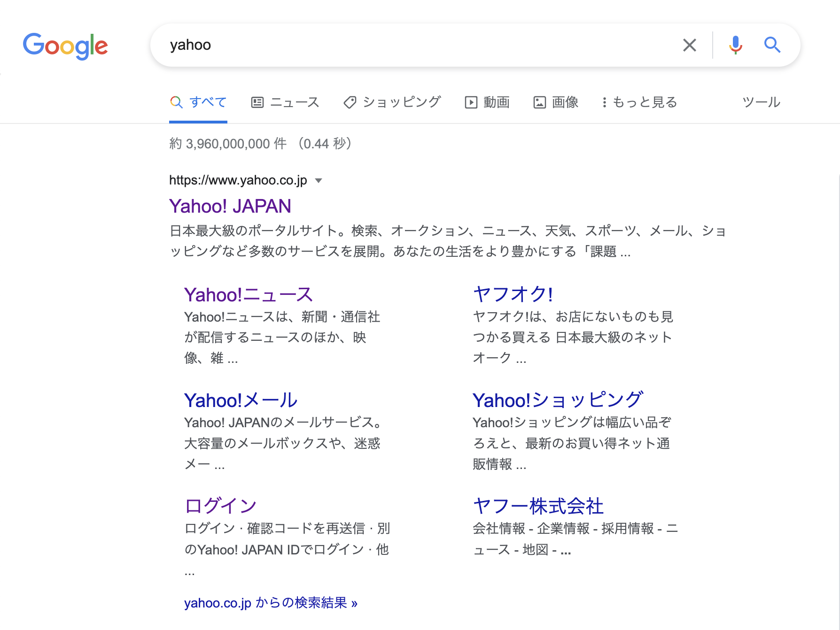
Task: Click the magnifier icon in the すべて tab
Action: (176, 102)
